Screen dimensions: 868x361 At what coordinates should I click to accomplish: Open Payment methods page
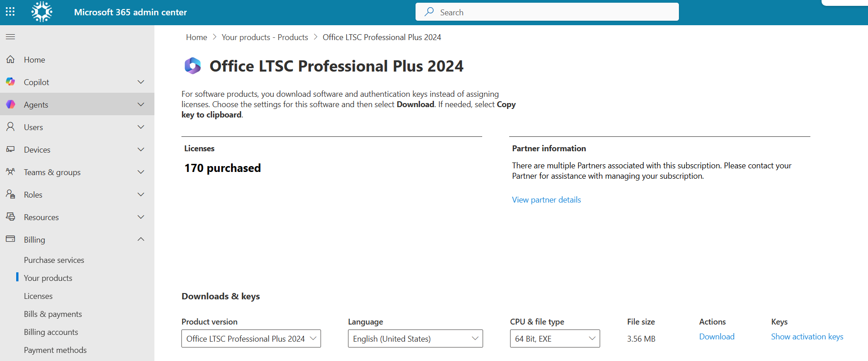[55, 350]
